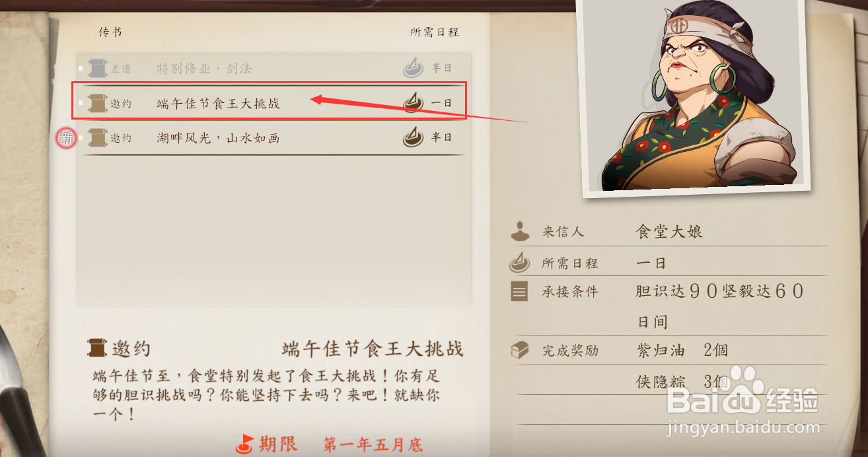Screen dimensions: 868x457
Task: Click the 传书 column header
Action: (110, 32)
